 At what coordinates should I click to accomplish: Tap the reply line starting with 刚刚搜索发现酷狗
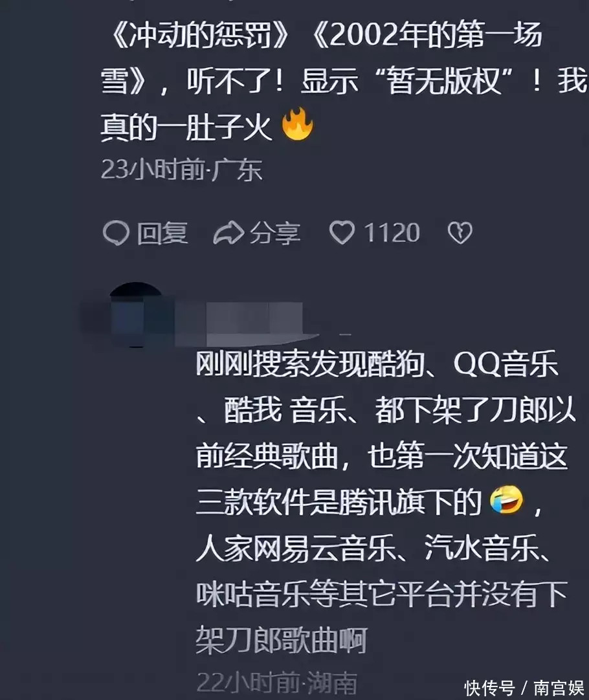tap(377, 364)
